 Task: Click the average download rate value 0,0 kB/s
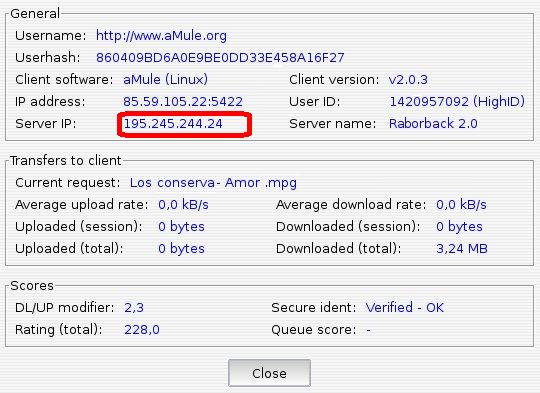[461, 205]
